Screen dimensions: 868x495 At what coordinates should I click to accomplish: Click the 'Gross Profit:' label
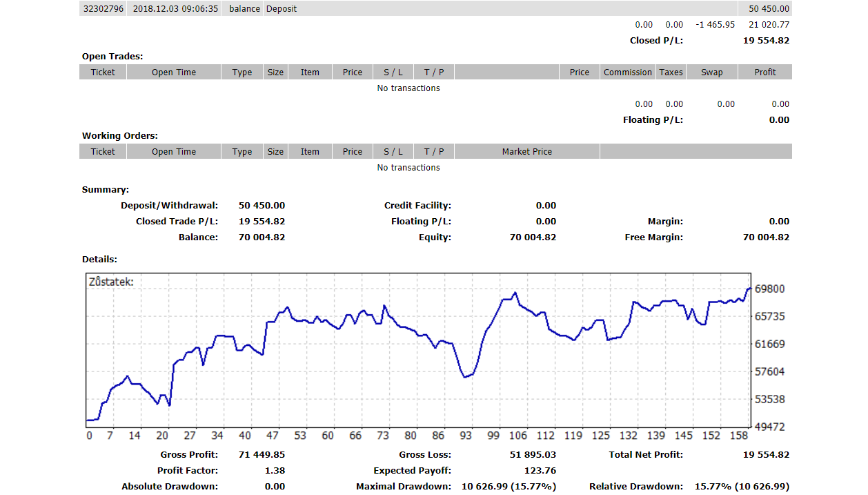coord(189,454)
